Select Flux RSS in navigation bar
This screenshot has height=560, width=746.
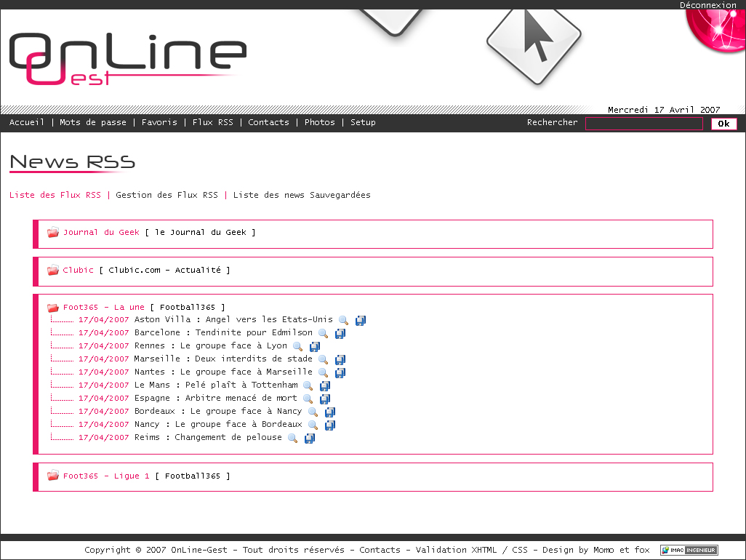212,122
